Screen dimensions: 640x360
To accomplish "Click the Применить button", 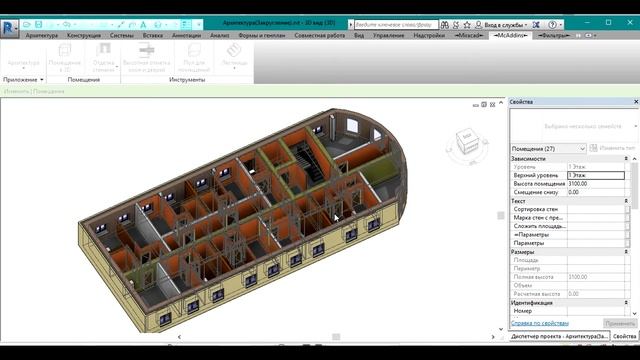I will 620,323.
